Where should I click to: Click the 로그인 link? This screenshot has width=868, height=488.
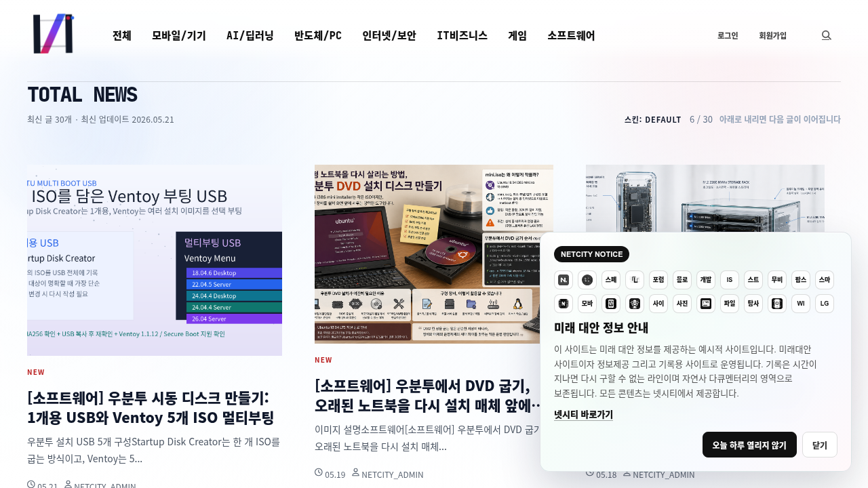pos(728,35)
